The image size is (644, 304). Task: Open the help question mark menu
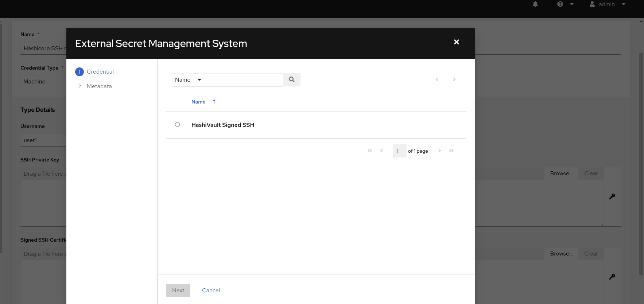tap(565, 4)
